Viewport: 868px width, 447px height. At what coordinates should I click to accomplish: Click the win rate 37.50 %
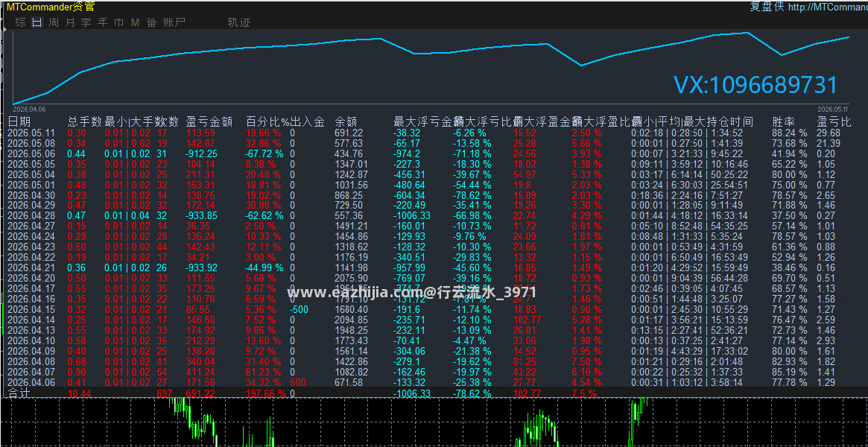(x=790, y=216)
